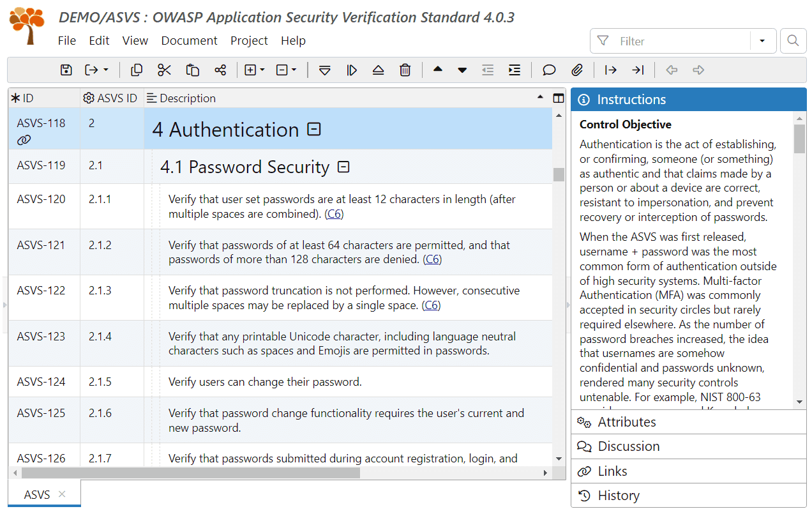This screenshot has height=509, width=812.
Task: Click the ASVS ID column header
Action: point(112,98)
